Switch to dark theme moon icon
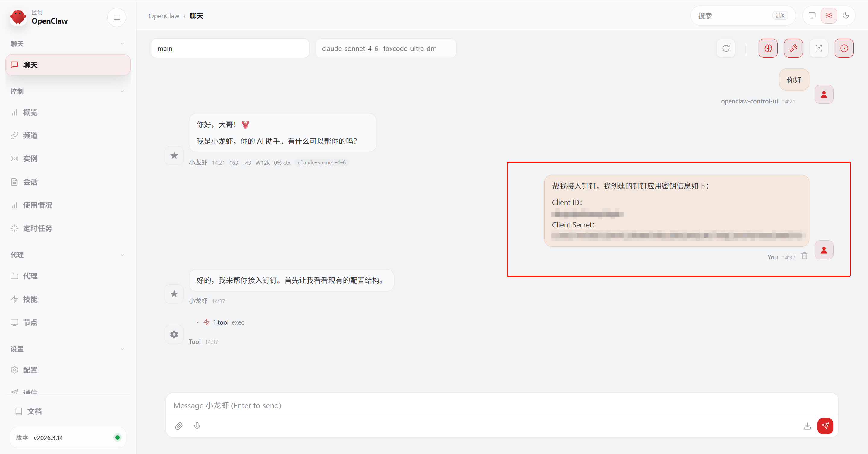This screenshot has width=868, height=454. tap(845, 15)
